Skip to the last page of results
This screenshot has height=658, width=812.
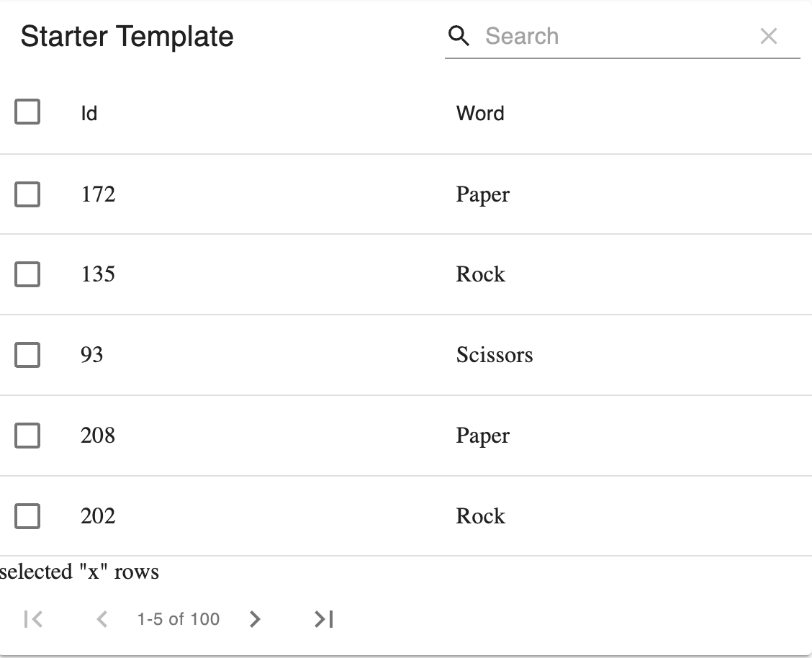point(322,619)
